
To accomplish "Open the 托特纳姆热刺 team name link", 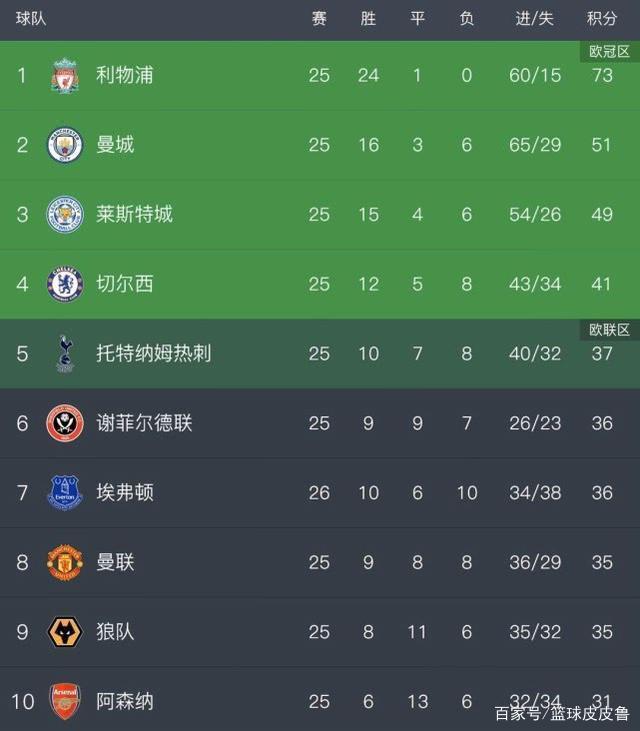I will (154, 353).
